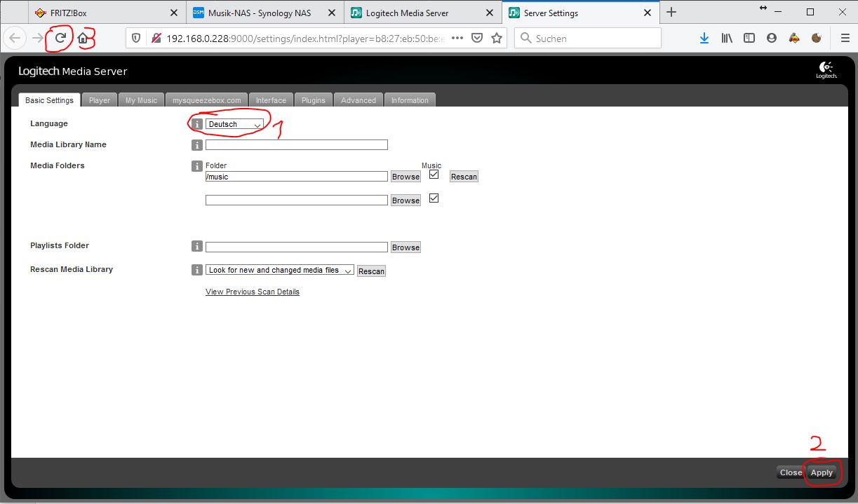Open the Language dropdown showing Deutsch
The width and height of the screenshot is (858, 504).
tap(234, 124)
